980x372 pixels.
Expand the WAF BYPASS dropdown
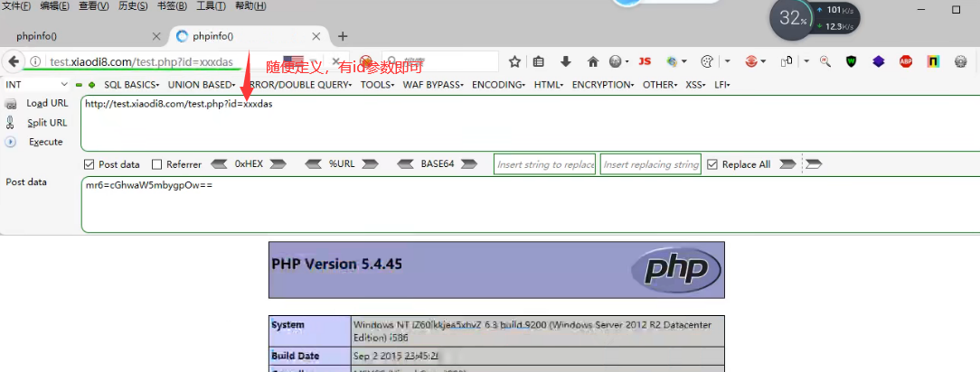point(433,84)
